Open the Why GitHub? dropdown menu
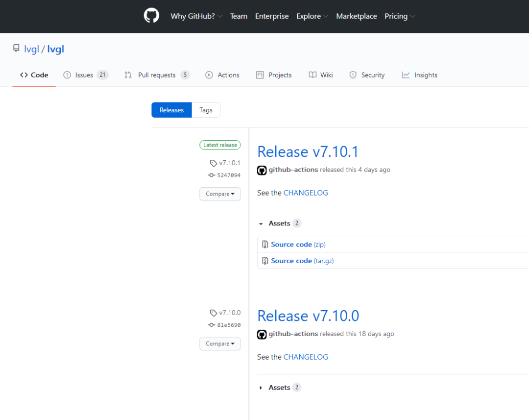529x420 pixels. (x=196, y=16)
